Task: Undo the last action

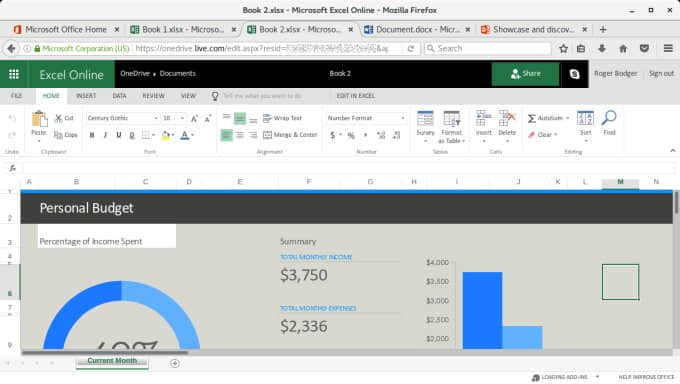Action: pos(12,118)
